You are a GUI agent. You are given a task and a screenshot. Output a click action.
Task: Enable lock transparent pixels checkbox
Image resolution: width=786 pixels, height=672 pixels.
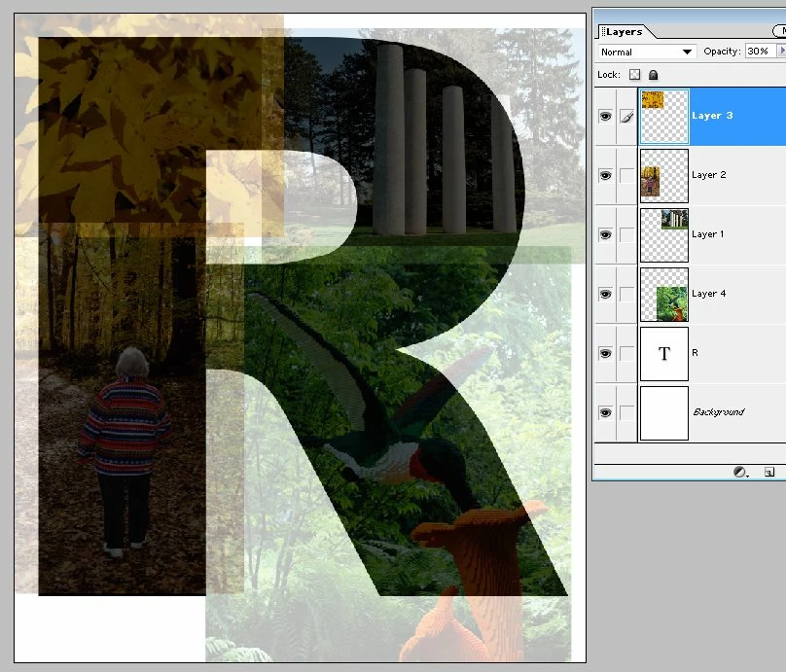coord(634,75)
